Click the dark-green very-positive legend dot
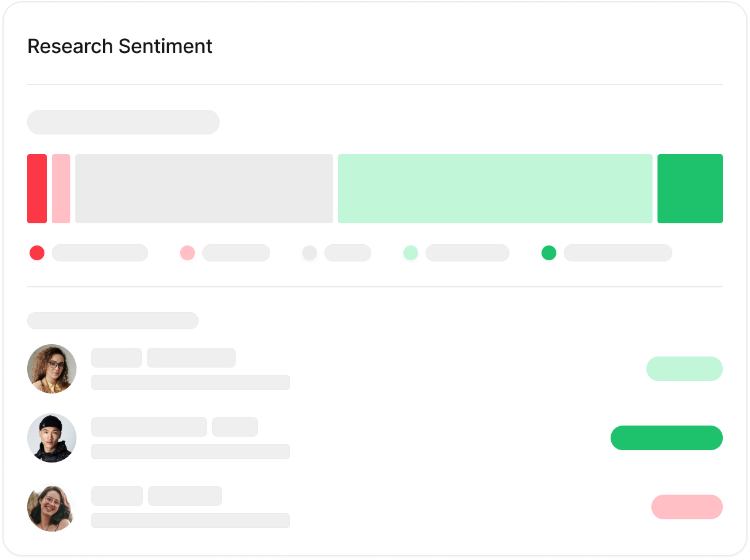Screen dimensions: 750x560 [x=548, y=253]
